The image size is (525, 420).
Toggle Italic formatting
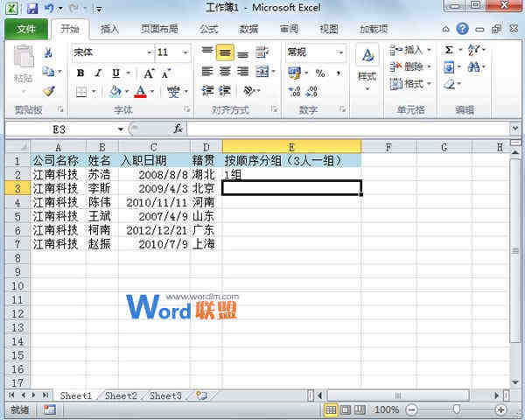click(98, 73)
